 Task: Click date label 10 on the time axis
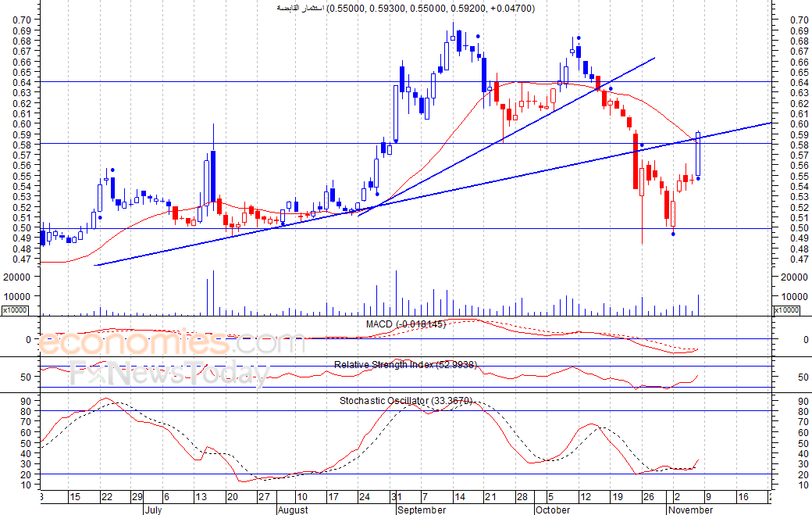point(302,497)
